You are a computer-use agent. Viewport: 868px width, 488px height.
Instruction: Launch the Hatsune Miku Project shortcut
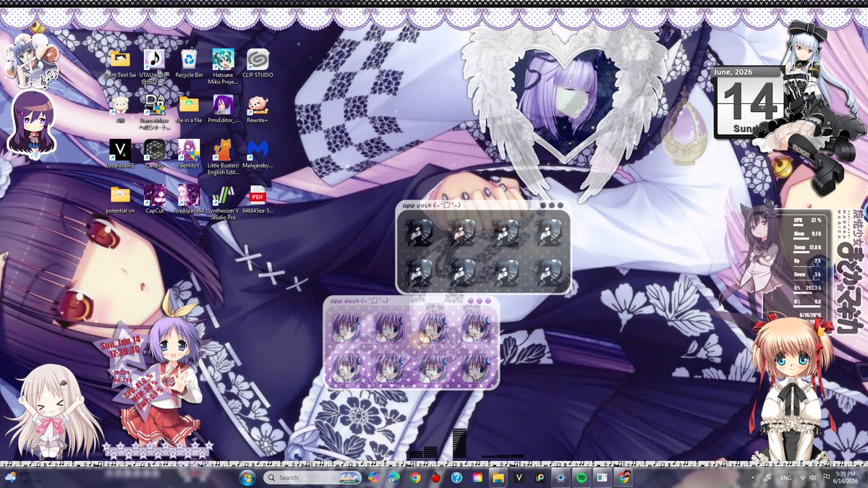tap(224, 66)
